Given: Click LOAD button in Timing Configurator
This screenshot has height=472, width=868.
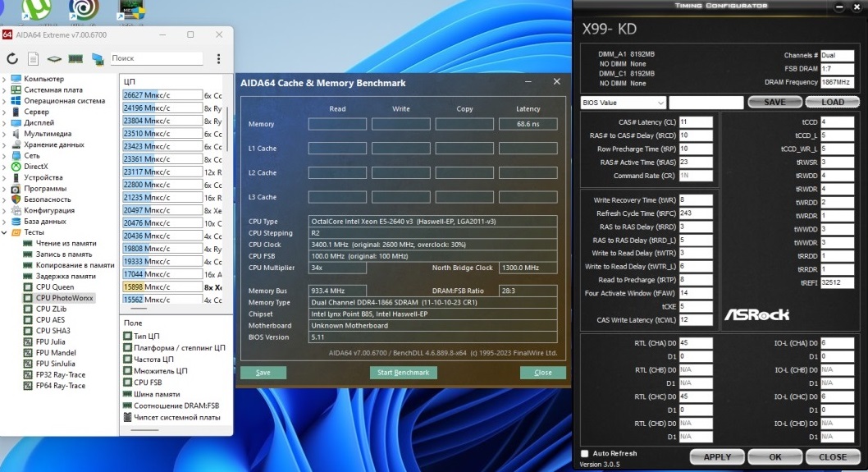Looking at the screenshot, I should pyautogui.click(x=833, y=102).
